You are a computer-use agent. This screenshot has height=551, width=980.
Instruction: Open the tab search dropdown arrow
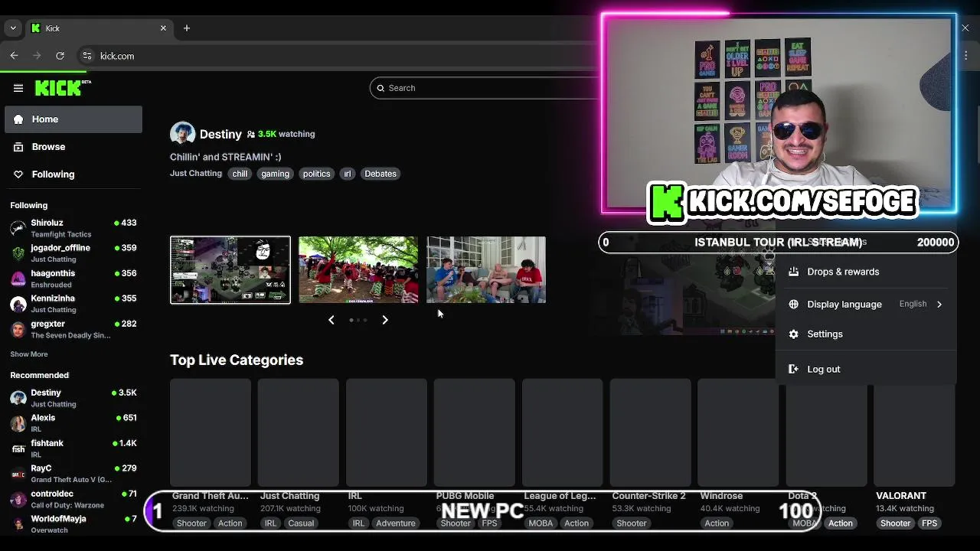coord(13,28)
